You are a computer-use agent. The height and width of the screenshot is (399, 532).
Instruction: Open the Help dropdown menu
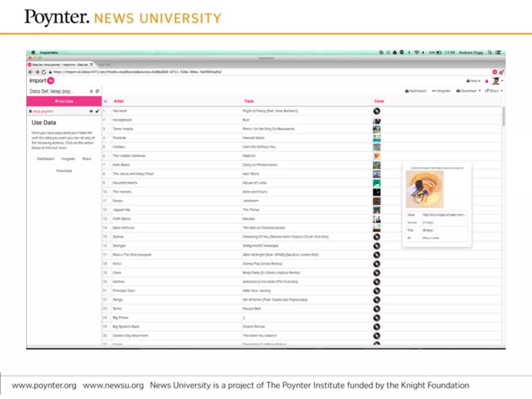[x=473, y=81]
